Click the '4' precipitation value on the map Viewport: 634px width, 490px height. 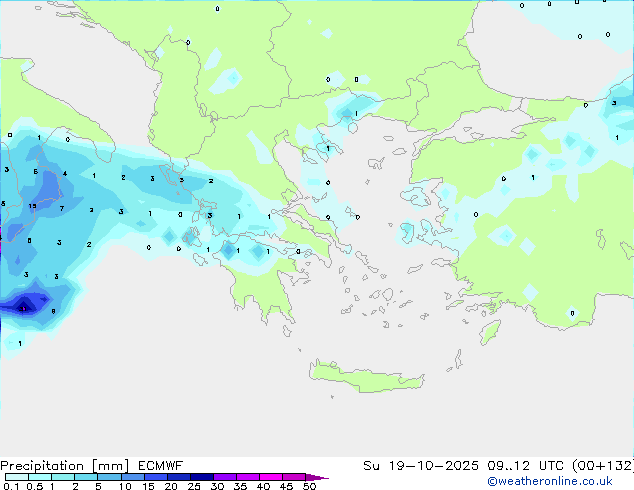[65, 174]
